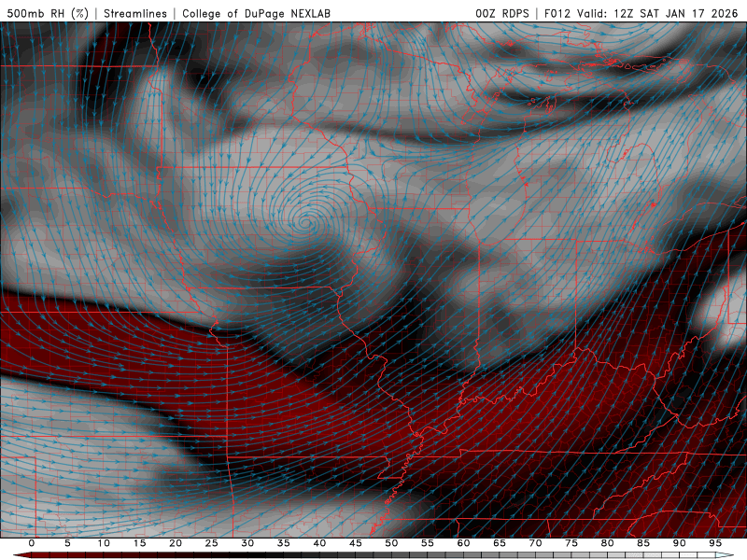Click the 65 value on the color scale
The width and height of the screenshot is (747, 560).
(x=500, y=543)
